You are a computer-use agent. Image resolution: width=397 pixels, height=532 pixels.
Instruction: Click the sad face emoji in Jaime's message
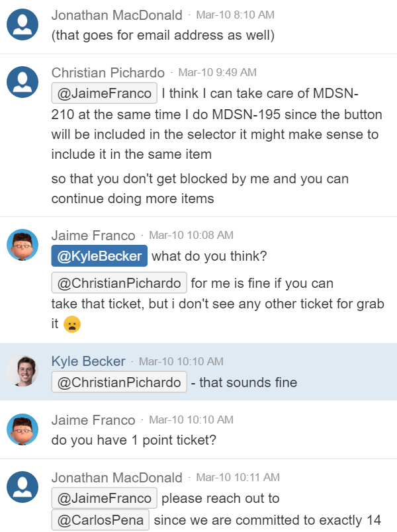[x=71, y=324]
